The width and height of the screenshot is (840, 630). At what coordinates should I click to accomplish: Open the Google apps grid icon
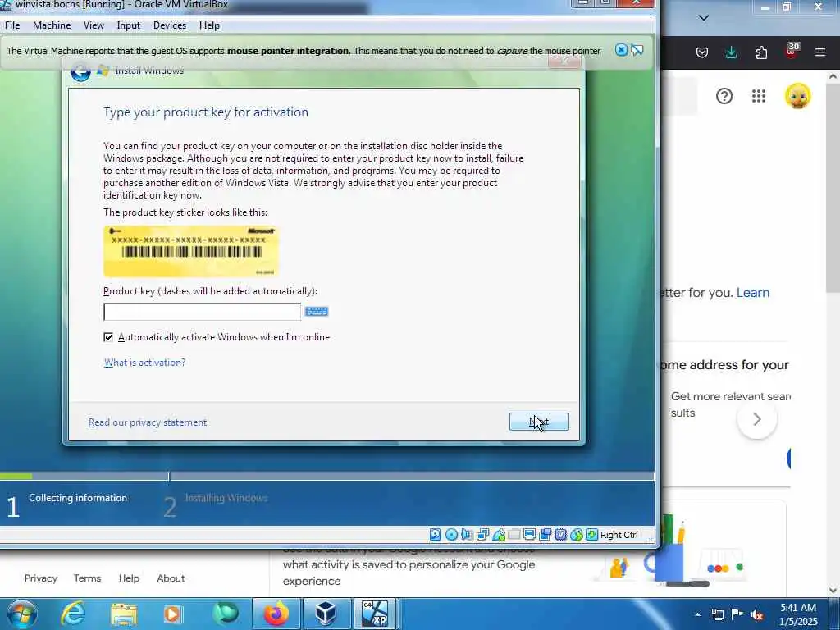[759, 97]
